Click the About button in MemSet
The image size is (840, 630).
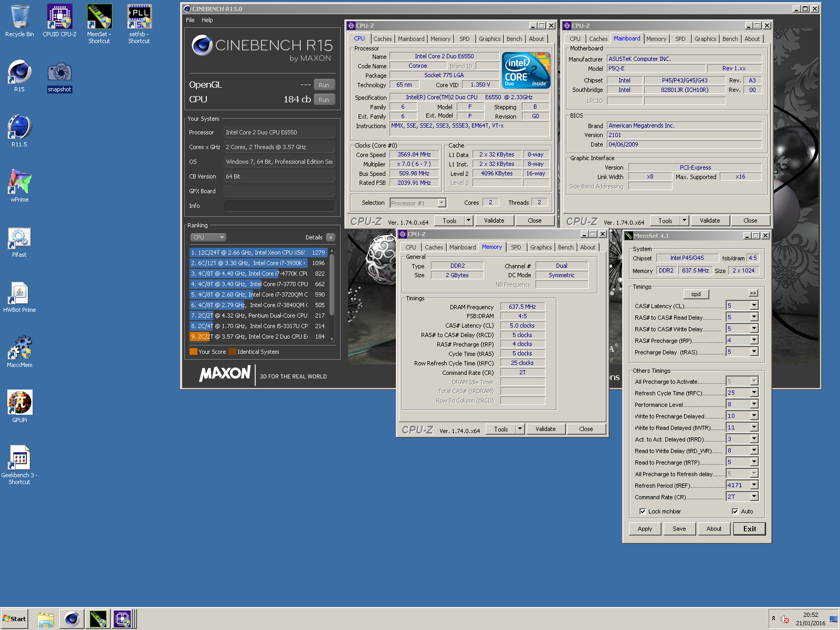coord(714,529)
